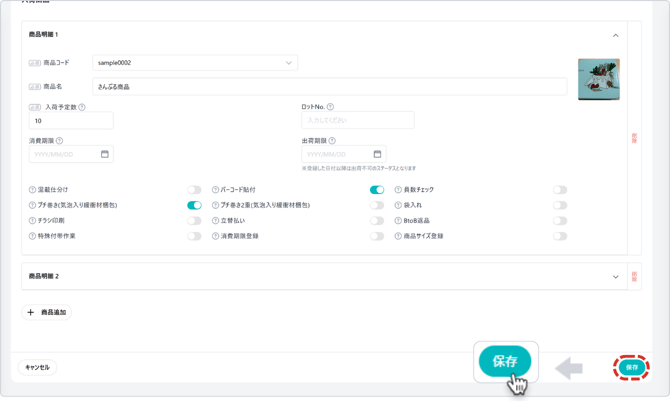This screenshot has height=401, width=670.
Task: Turn off the バーコード貼付 toggle
Action: pos(377,190)
